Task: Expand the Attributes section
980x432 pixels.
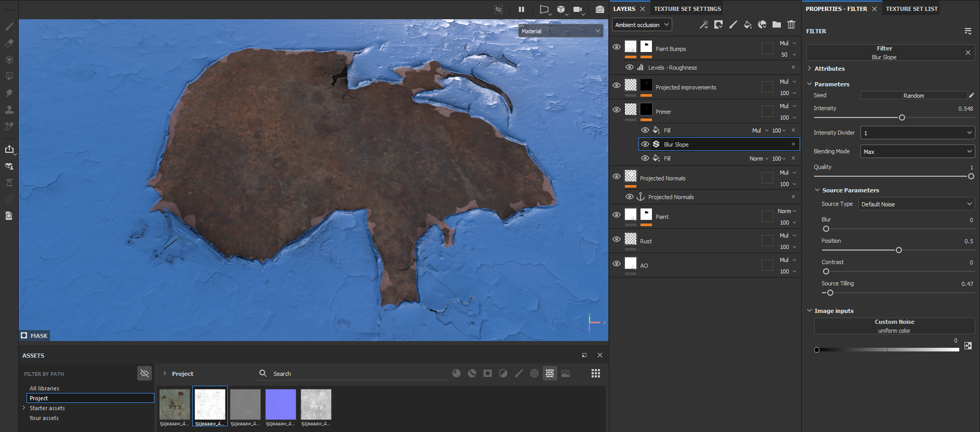Action: pos(829,69)
